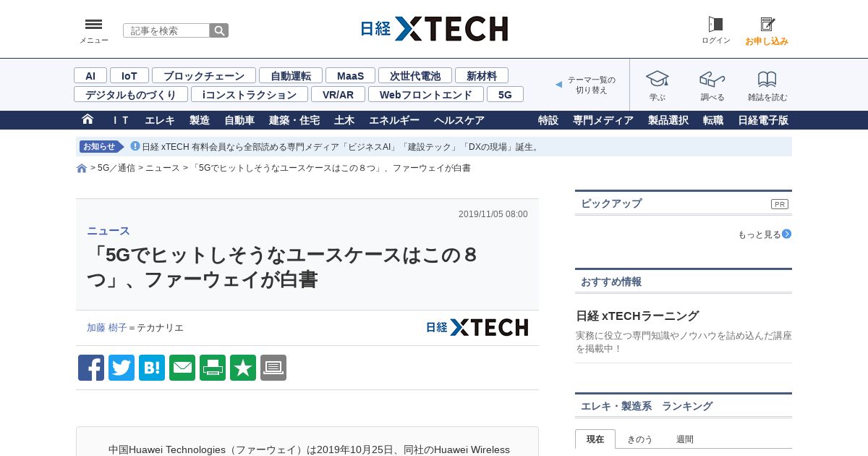
Task: Go to home via navbar house icon
Action: [88, 119]
